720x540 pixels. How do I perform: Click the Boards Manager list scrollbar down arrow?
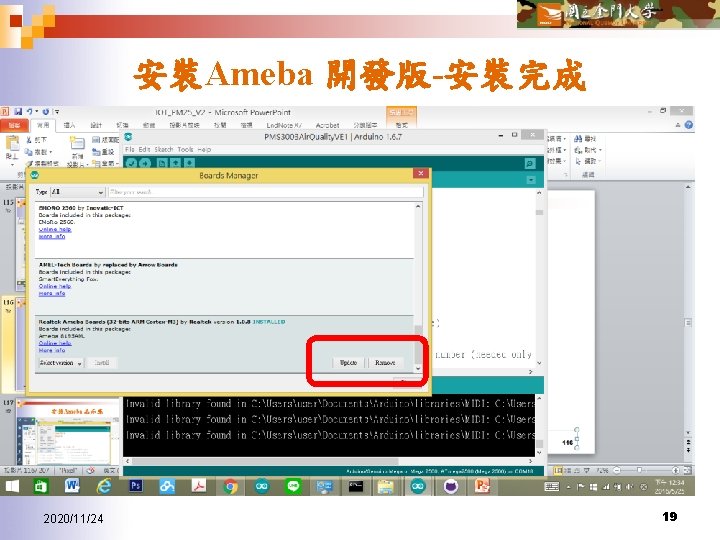pos(418,368)
